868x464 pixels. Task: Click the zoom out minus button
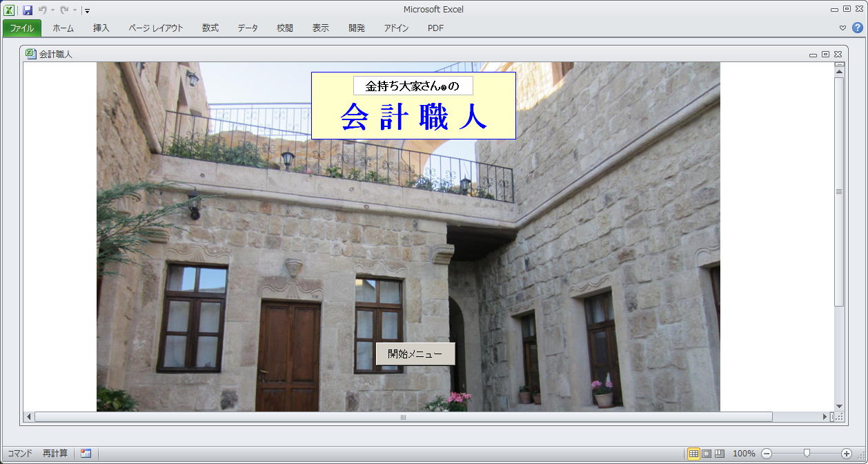766,454
